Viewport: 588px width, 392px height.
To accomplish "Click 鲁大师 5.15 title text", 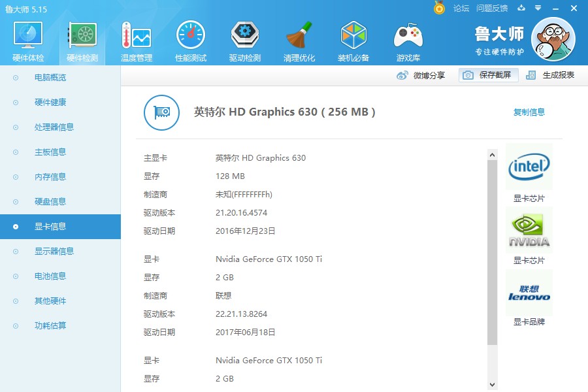I will (x=26, y=9).
